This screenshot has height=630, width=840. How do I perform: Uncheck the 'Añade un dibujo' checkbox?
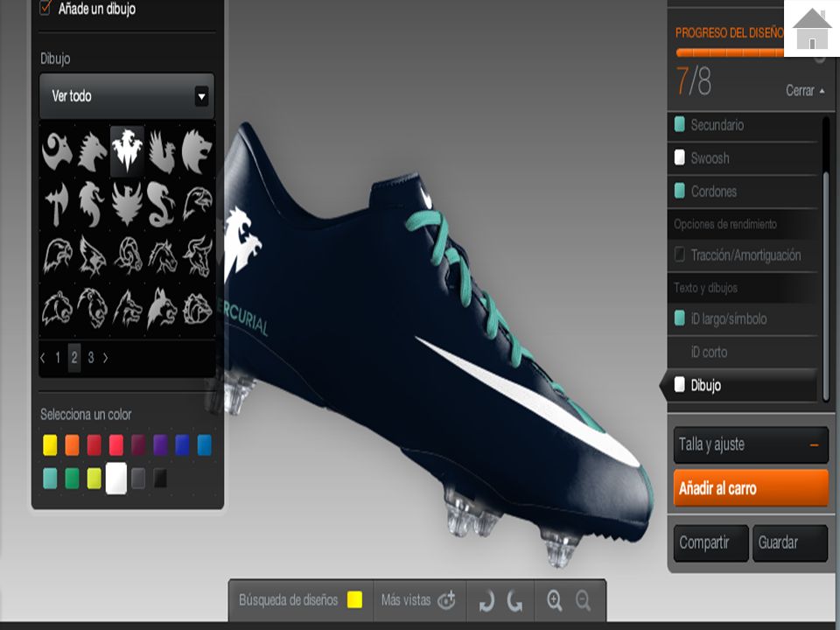click(x=45, y=8)
